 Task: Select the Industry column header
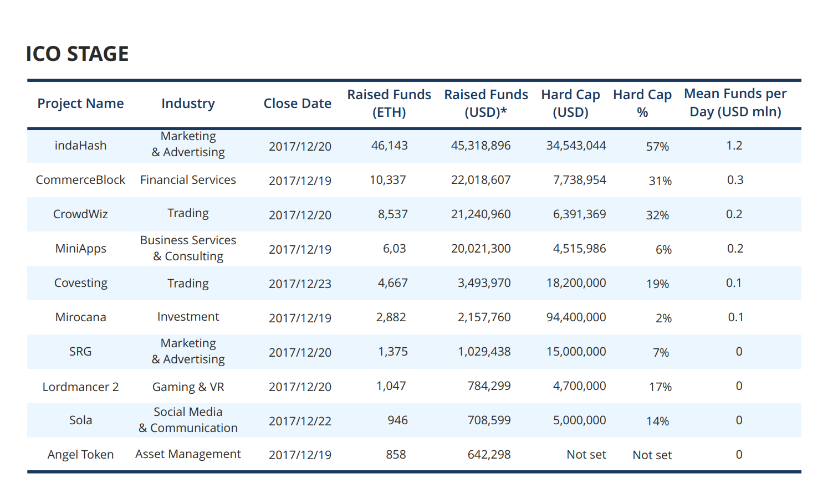point(188,104)
